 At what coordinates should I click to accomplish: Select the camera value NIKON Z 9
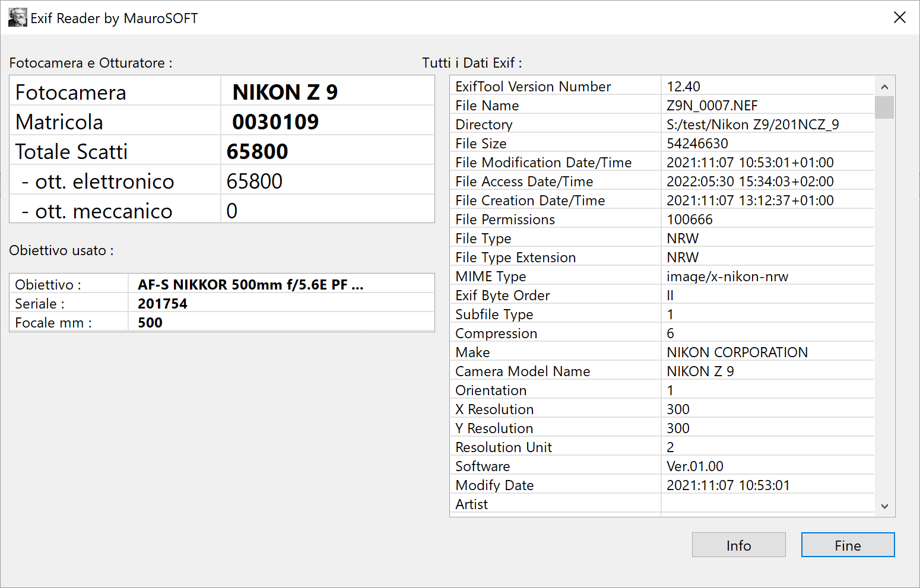(x=285, y=92)
